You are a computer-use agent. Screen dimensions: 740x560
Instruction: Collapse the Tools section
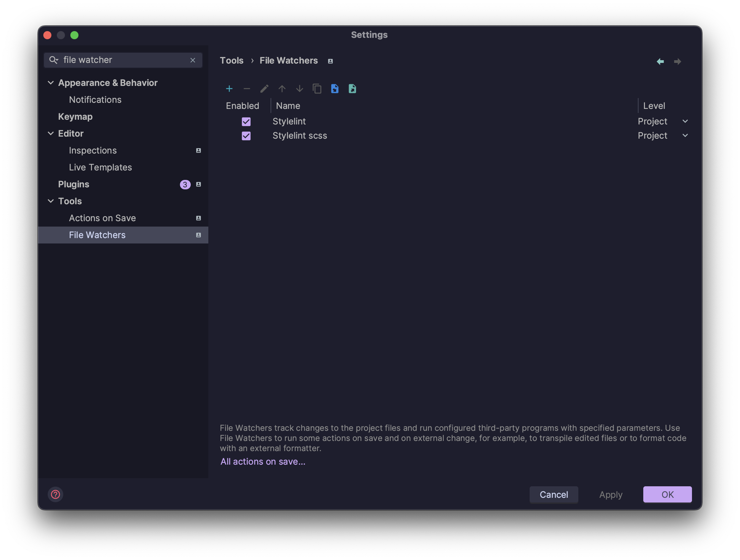pos(51,201)
